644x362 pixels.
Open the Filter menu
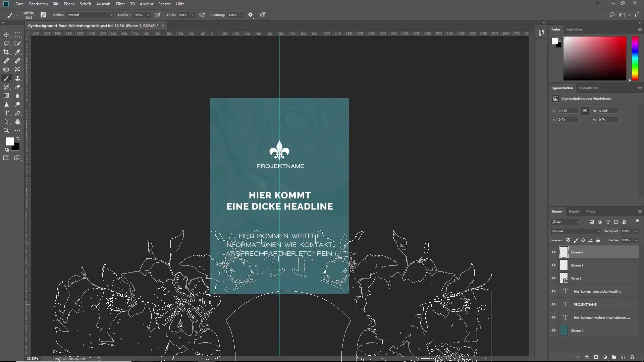click(120, 4)
